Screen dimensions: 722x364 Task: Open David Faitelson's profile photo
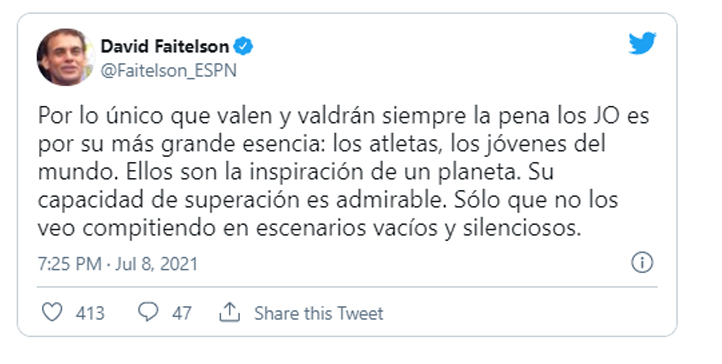tap(65, 58)
